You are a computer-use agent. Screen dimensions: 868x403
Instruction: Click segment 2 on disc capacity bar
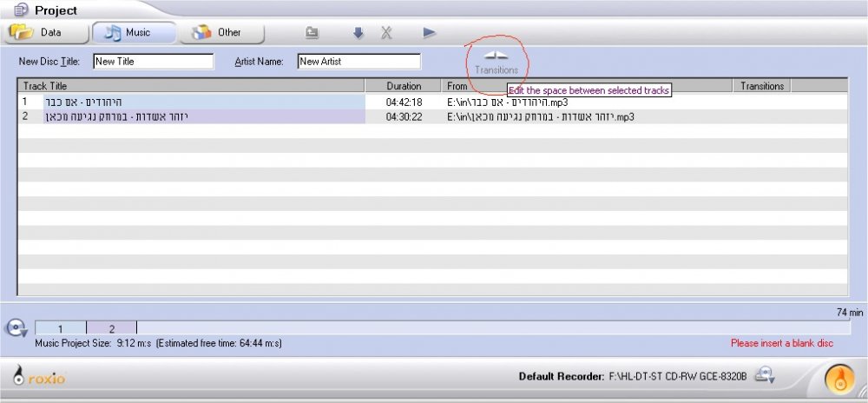tap(111, 328)
